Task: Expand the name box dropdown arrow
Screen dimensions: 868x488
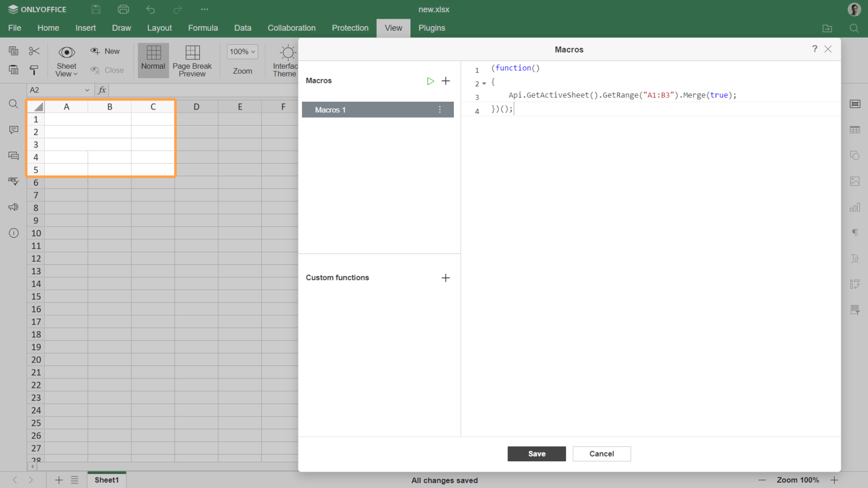Action: [x=87, y=90]
